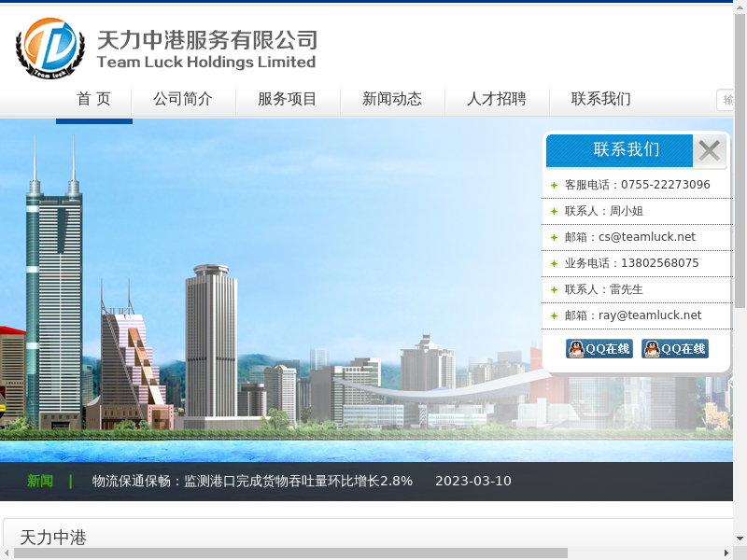
Task: Click the scroll down arrow
Action: (x=740, y=539)
